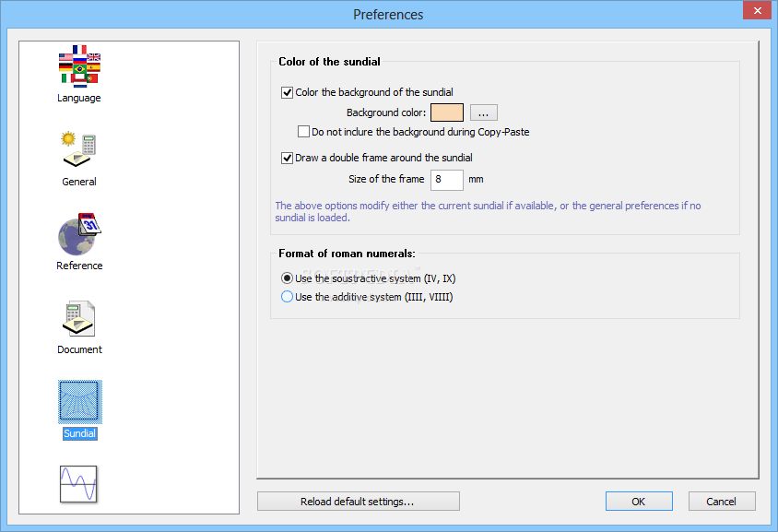The image size is (778, 532).
Task: Select Use the additive system radio
Action: (x=287, y=297)
